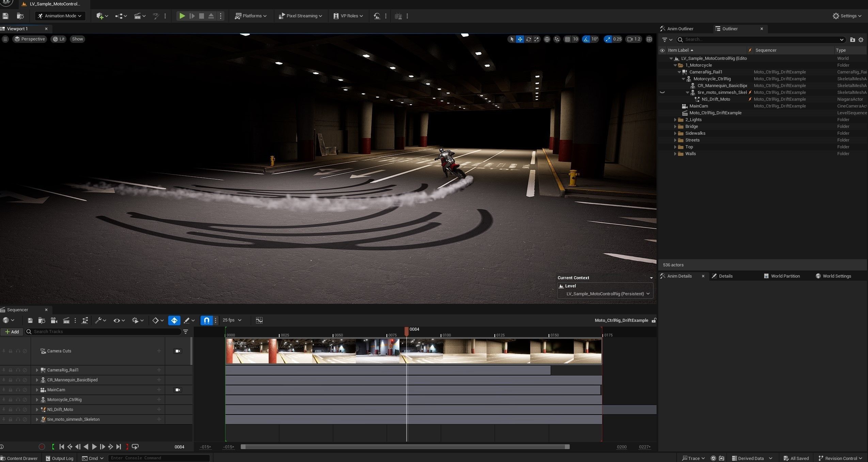Screen dimensions: 868x462
Task: Expand the Bridge folder in Outliner
Action: [x=675, y=127]
